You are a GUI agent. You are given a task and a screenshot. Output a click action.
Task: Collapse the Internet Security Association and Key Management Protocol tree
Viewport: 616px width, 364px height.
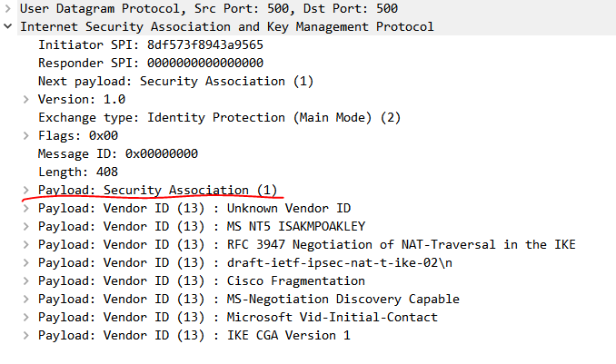click(x=8, y=26)
